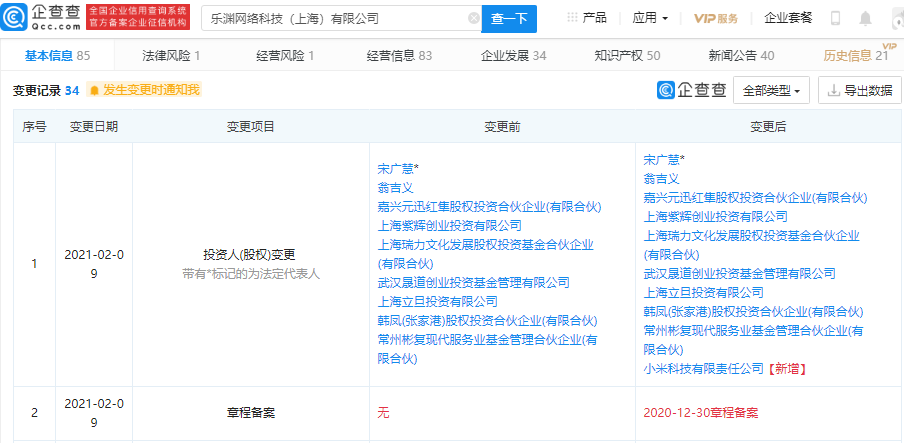Screen dimensions: 904x443
Task: Click the 变更记录 34 heading
Action: [46, 91]
